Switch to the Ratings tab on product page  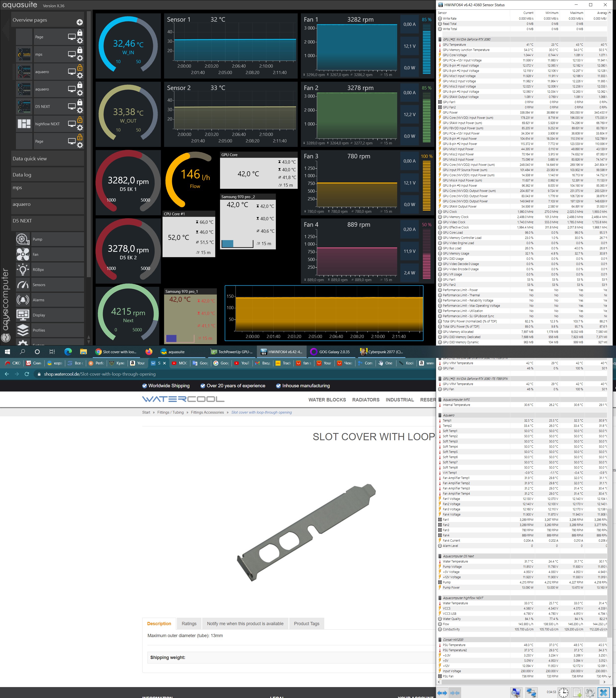tap(189, 623)
